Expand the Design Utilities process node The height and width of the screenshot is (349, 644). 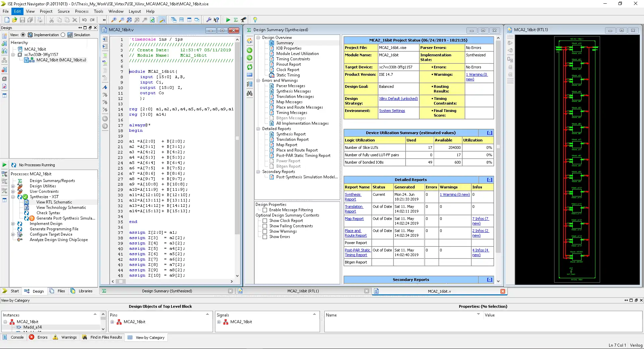(13, 186)
